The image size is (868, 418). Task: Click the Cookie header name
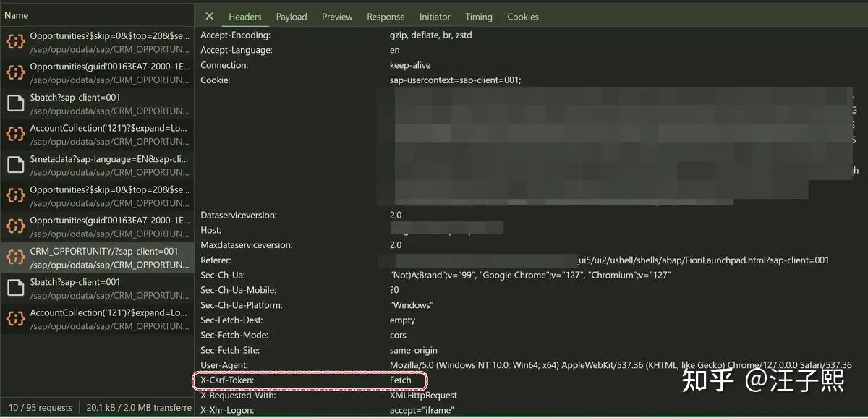(215, 80)
